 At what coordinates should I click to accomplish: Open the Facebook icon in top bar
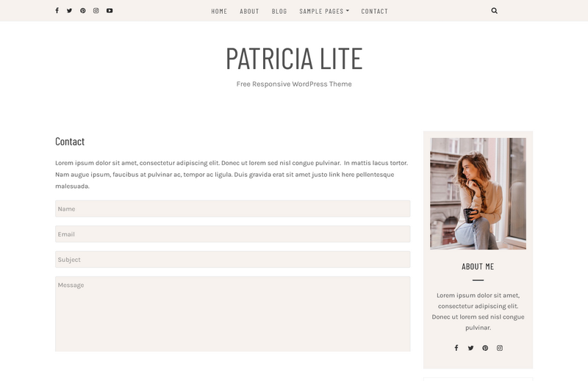tap(57, 10)
